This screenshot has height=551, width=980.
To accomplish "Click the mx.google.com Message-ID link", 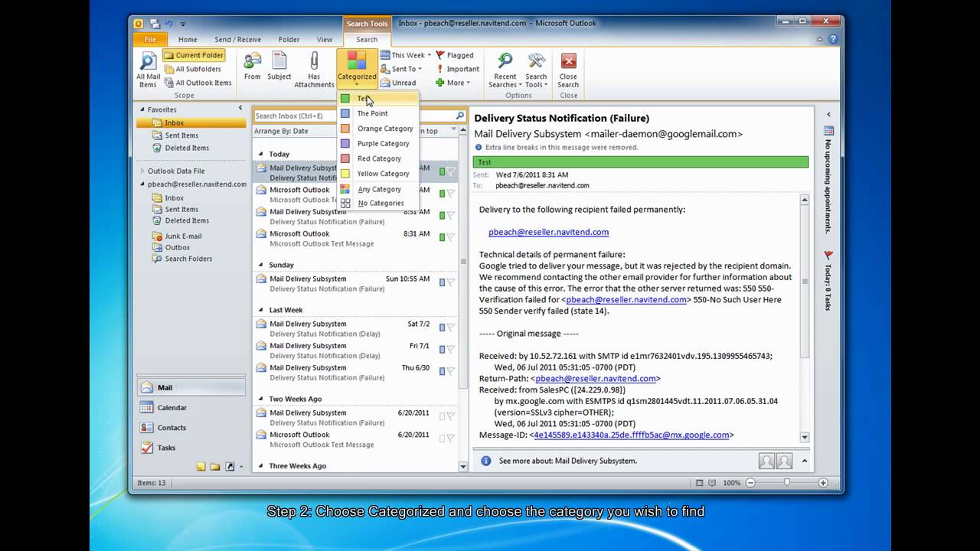I will (x=631, y=435).
